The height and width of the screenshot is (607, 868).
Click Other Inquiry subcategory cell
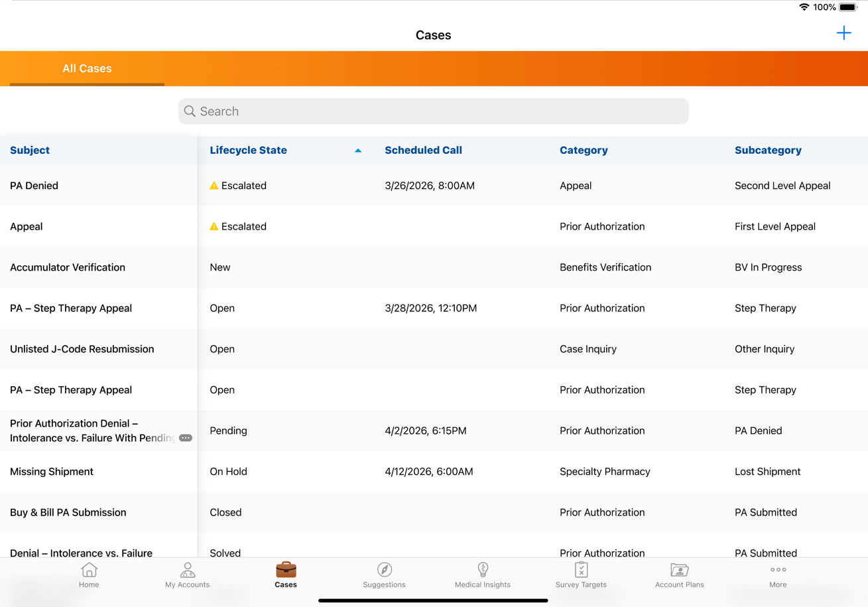[765, 349]
